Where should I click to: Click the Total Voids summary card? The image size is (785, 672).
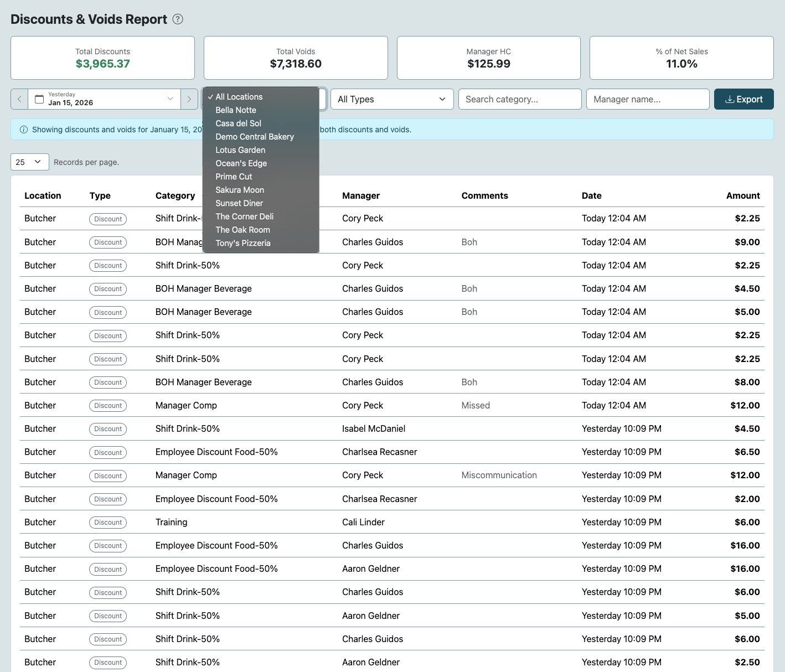[x=296, y=58]
